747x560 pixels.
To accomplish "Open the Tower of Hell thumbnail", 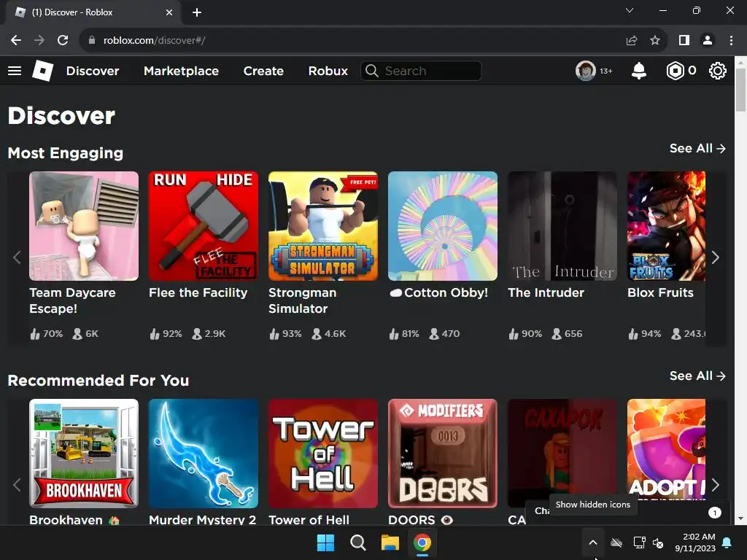I will coord(323,454).
